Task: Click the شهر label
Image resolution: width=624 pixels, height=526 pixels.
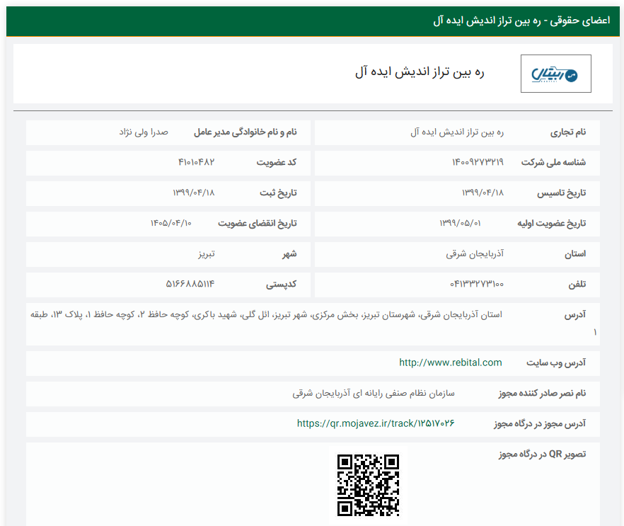Action: pyautogui.click(x=289, y=254)
